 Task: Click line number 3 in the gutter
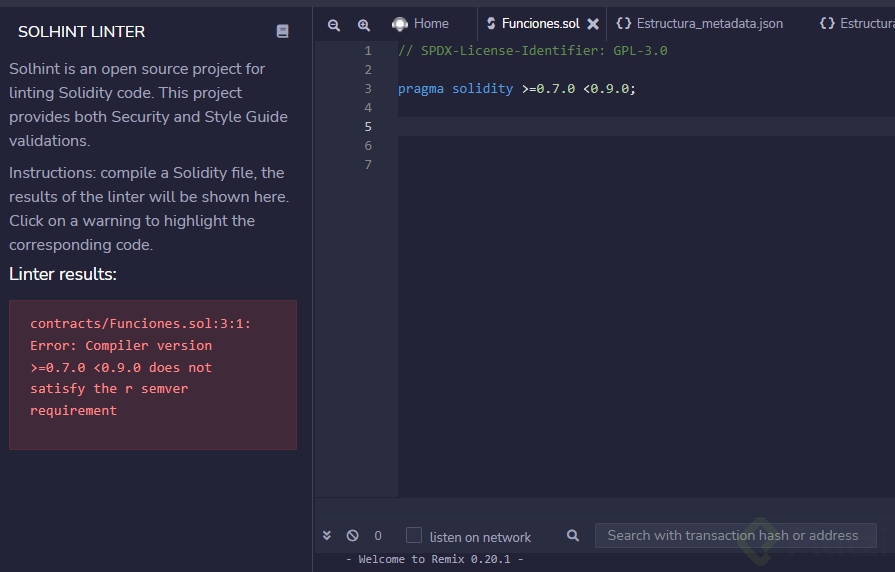click(x=368, y=88)
